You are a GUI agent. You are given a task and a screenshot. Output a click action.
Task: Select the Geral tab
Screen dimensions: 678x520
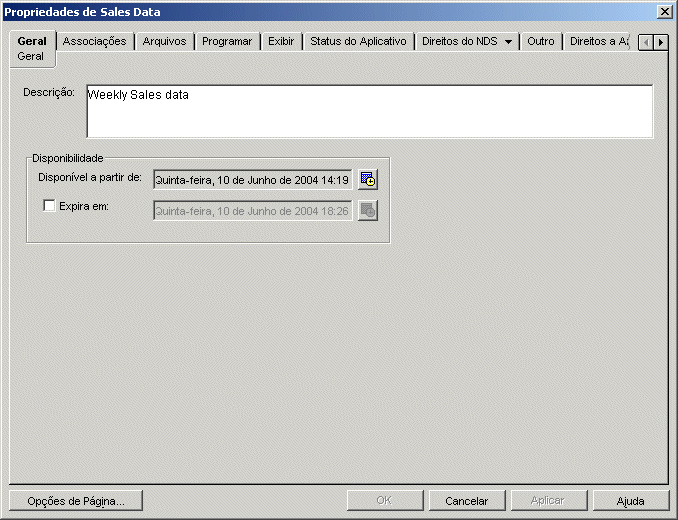click(x=32, y=41)
